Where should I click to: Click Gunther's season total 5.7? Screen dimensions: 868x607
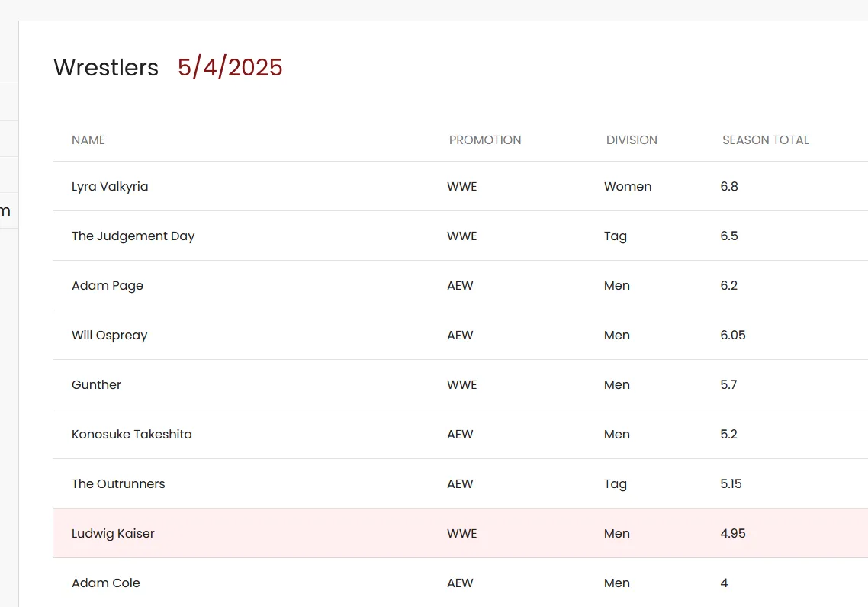[x=728, y=384]
